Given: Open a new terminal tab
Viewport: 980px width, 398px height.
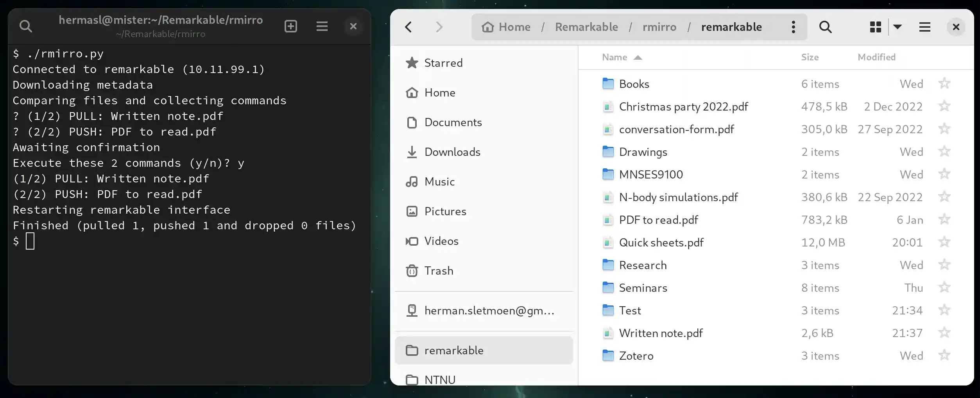Looking at the screenshot, I should (x=290, y=26).
